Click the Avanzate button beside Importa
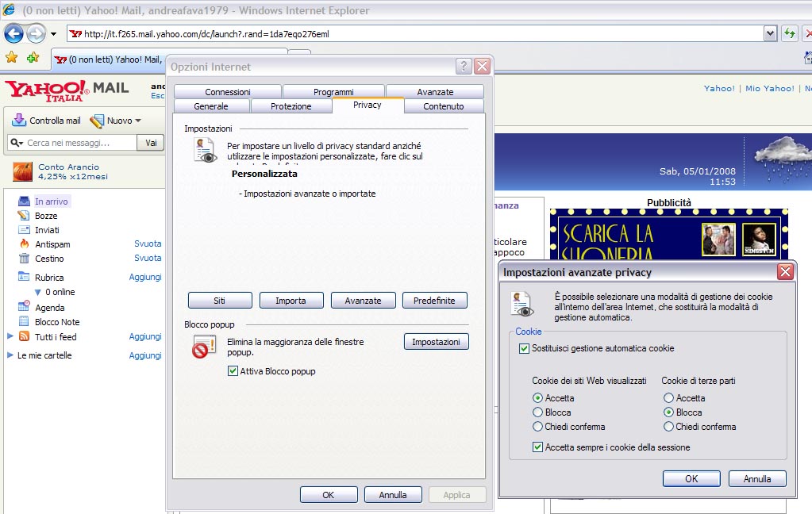This screenshot has height=514, width=812. click(x=363, y=300)
